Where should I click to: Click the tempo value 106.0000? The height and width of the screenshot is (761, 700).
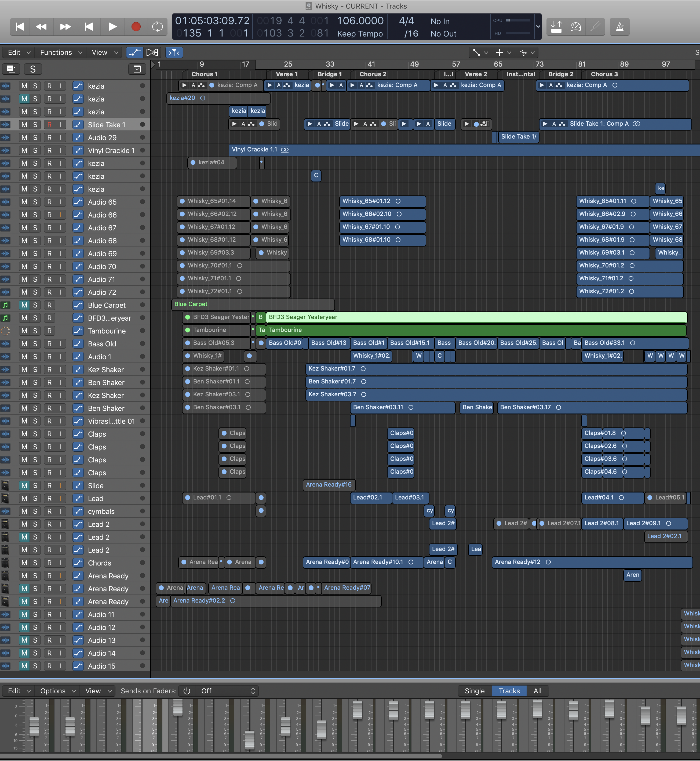360,21
